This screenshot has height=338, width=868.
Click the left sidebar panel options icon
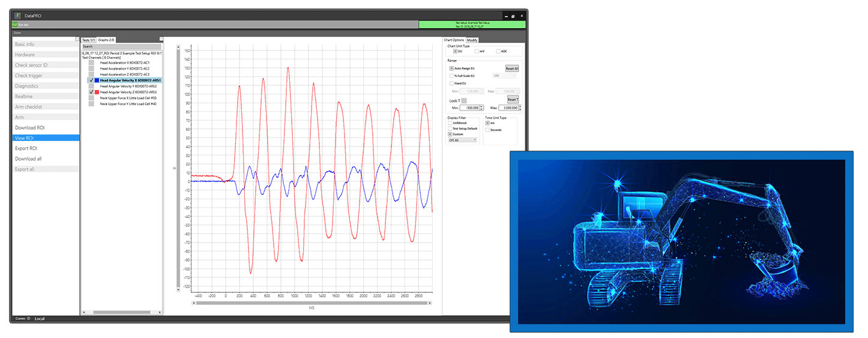(x=77, y=39)
